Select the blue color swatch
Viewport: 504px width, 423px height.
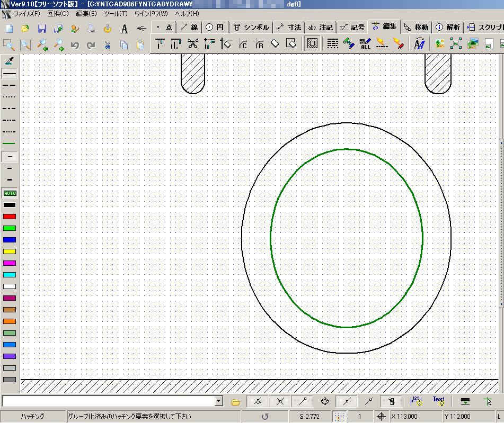[x=10, y=240]
